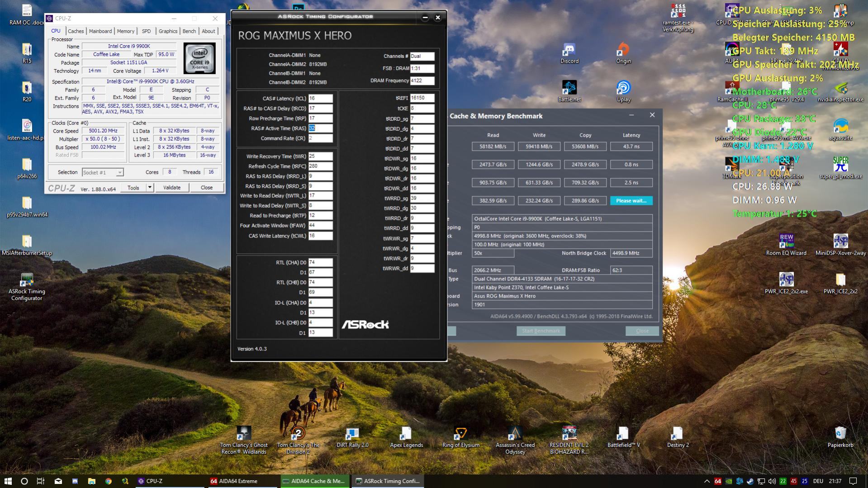The image size is (868, 488).
Task: Switch to AIDA64 Extreme taskbar button
Action: [x=242, y=481]
